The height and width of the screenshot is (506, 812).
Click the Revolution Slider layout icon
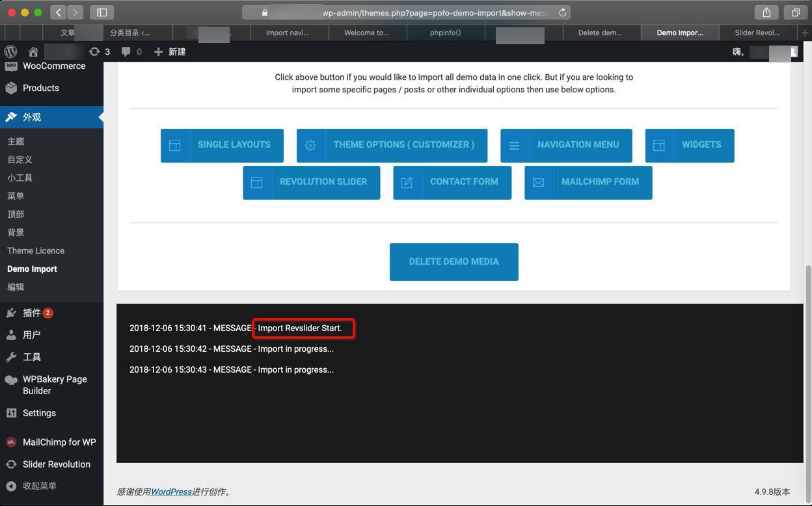coord(257,182)
